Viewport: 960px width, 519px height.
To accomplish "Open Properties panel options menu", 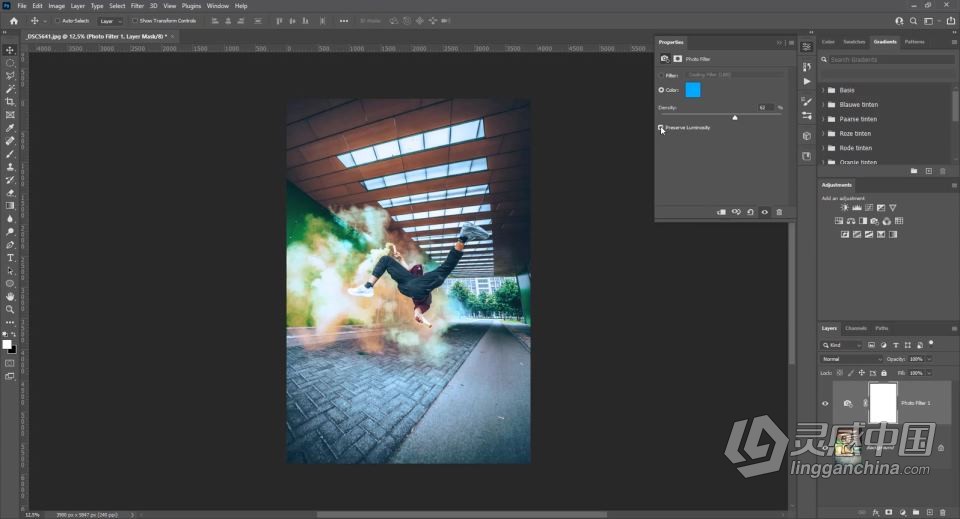I will [x=791, y=43].
